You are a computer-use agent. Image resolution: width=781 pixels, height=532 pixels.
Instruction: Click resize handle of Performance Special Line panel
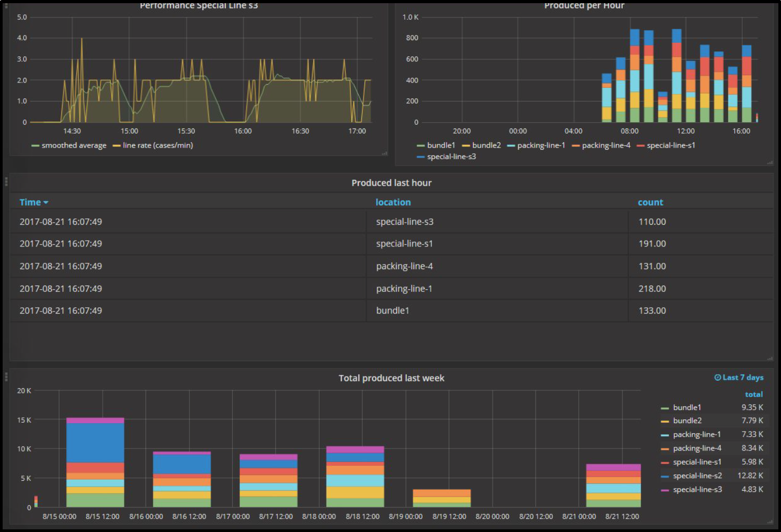click(x=385, y=153)
